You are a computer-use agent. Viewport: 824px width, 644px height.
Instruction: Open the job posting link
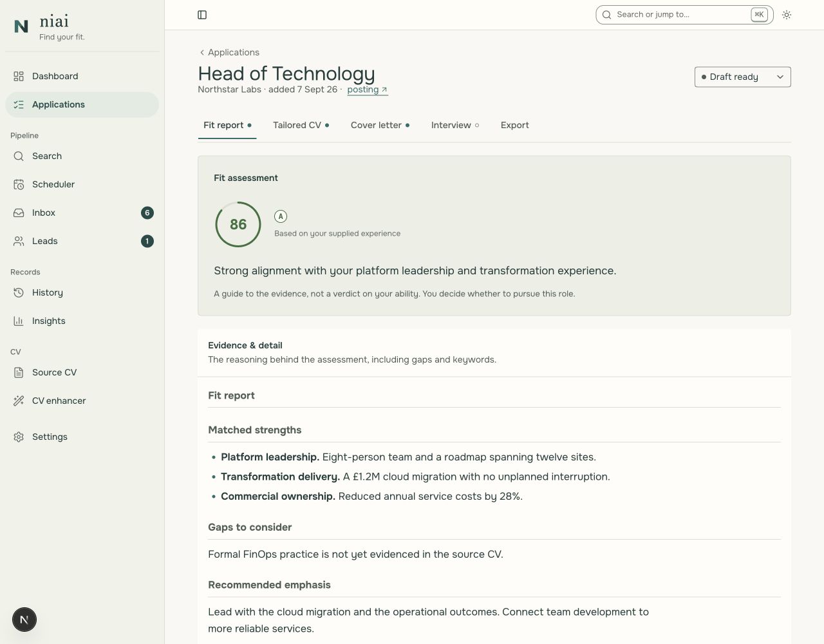368,90
